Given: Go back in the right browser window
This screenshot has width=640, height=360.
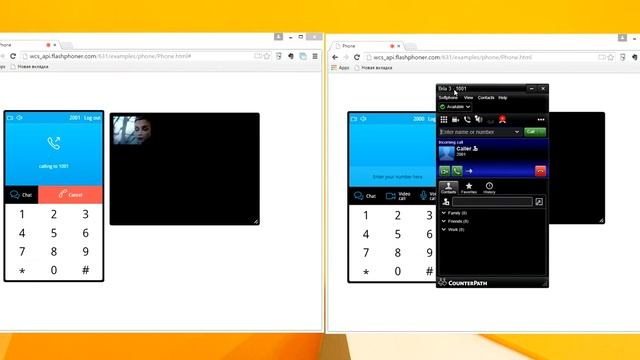Looking at the screenshot, I should pyautogui.click(x=335, y=58).
